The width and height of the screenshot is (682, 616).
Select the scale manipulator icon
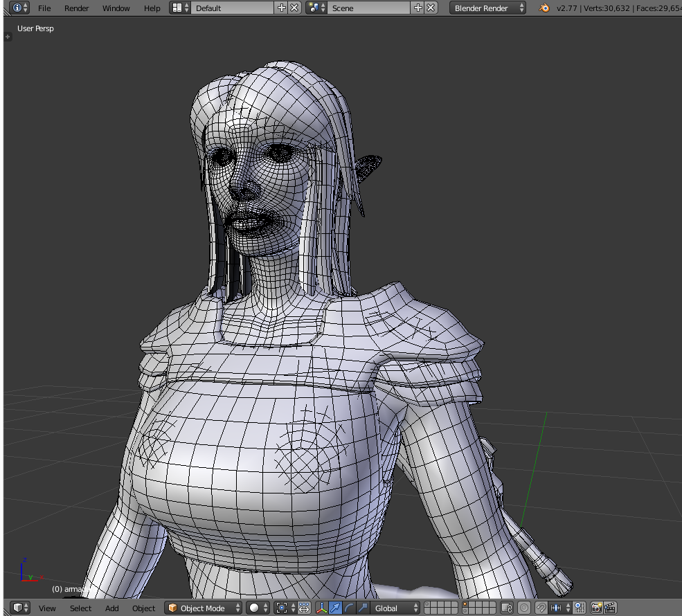[363, 608]
